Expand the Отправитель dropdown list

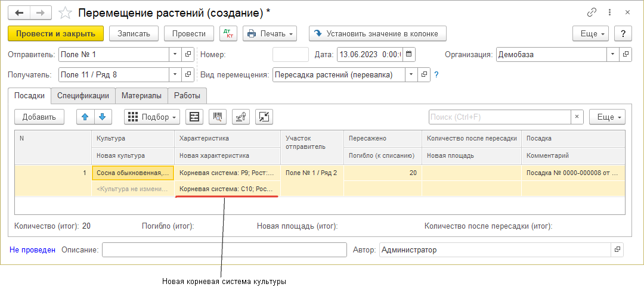(175, 55)
